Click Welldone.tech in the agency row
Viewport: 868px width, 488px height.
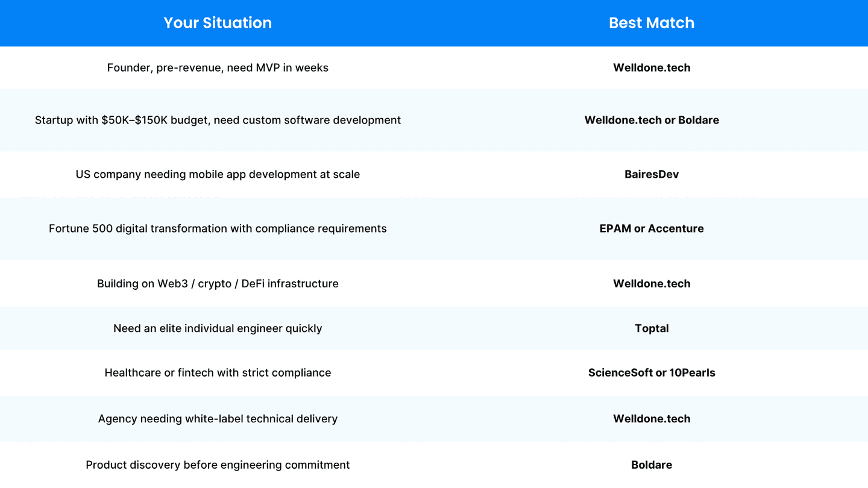click(652, 419)
